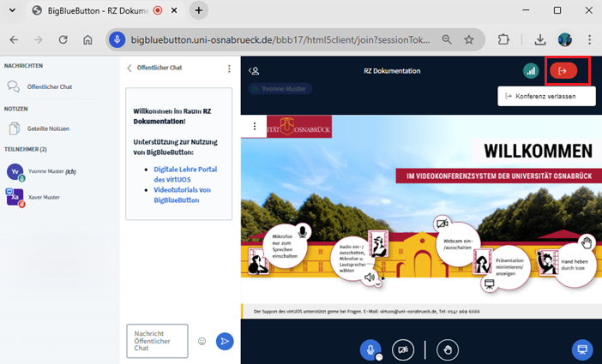Image resolution: width=602 pixels, height=364 pixels.
Task: Click the Universität Osnabrück logo on slide
Action: (x=299, y=127)
